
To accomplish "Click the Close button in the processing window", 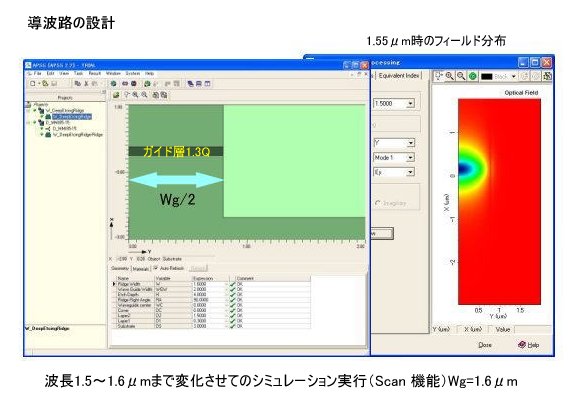I will click(x=485, y=345).
